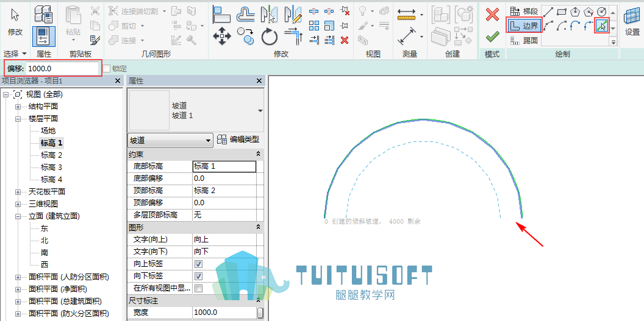644x321 pixels.
Task: Close the 属性 panel
Action: click(x=259, y=81)
